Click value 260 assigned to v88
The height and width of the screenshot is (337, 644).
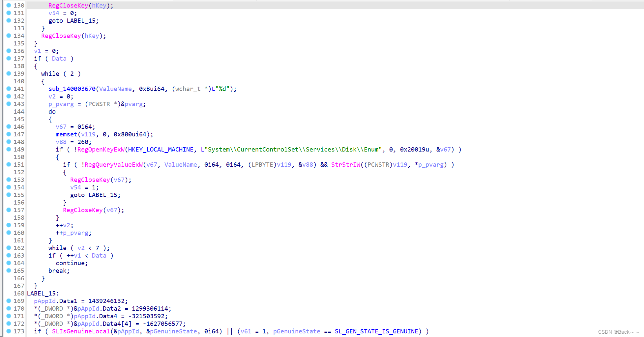(83, 142)
